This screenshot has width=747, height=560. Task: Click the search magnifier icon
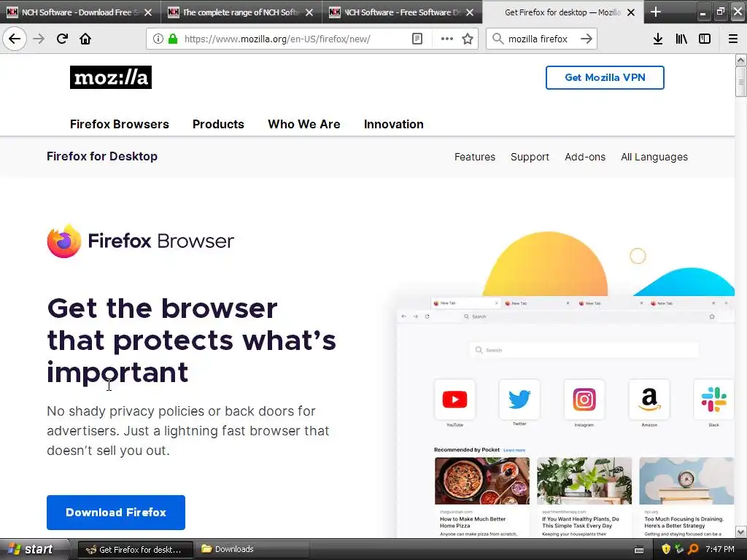498,39
